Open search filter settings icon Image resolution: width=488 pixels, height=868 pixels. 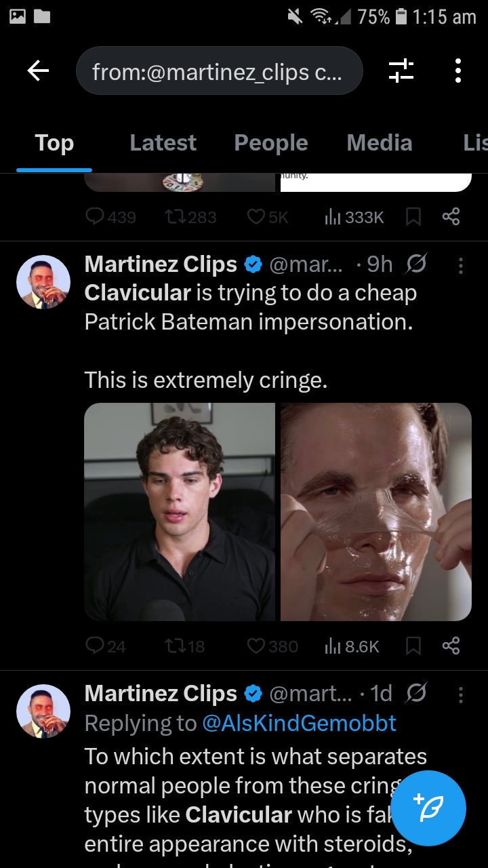click(401, 71)
